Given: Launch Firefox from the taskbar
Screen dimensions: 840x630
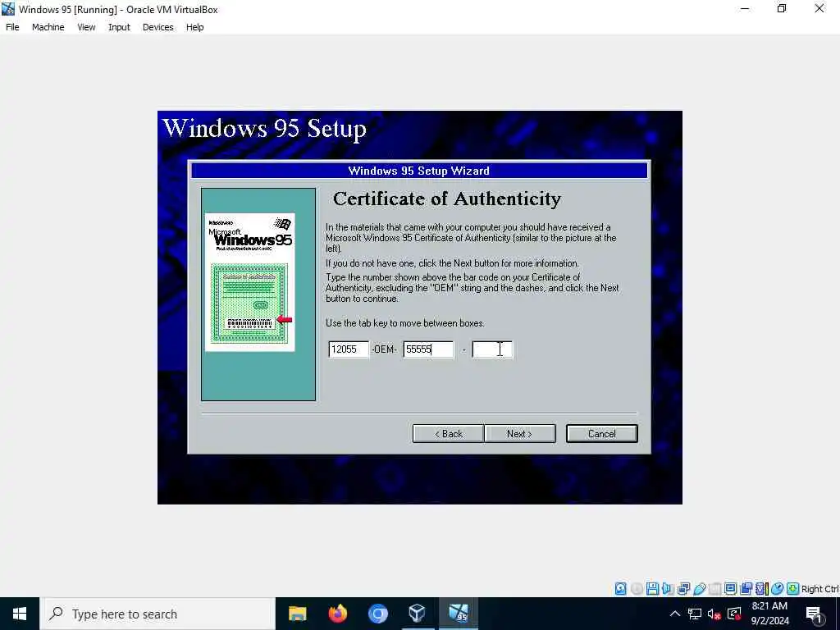Looking at the screenshot, I should [x=337, y=614].
